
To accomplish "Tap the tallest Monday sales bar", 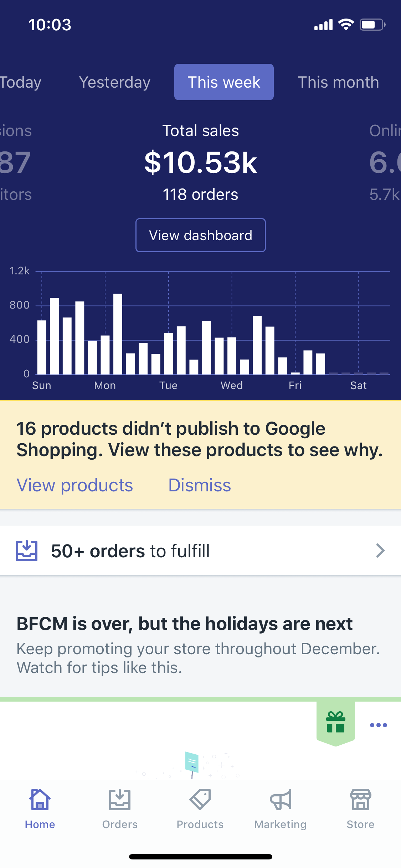I will pyautogui.click(x=118, y=334).
